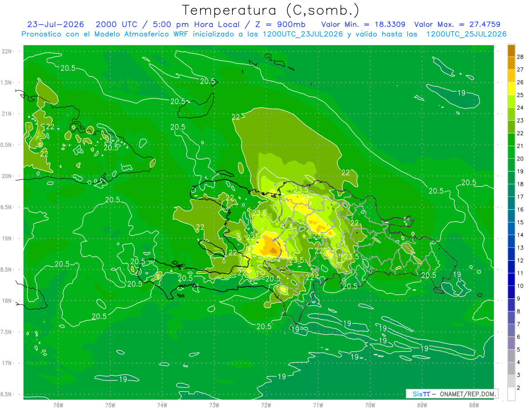Click the "Valor Min. = 18.3309" readout

(363, 24)
